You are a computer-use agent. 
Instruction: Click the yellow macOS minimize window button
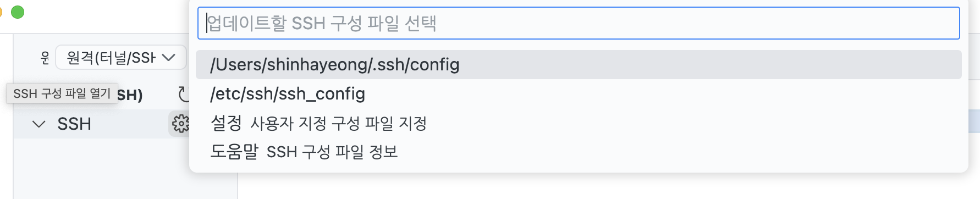1,12
